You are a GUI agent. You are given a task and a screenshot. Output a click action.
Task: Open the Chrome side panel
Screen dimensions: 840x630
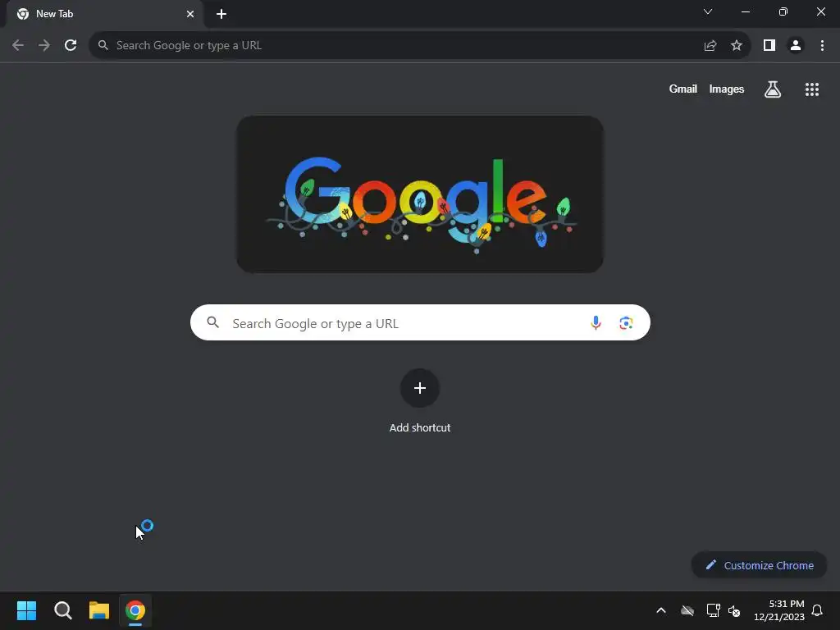pos(769,46)
